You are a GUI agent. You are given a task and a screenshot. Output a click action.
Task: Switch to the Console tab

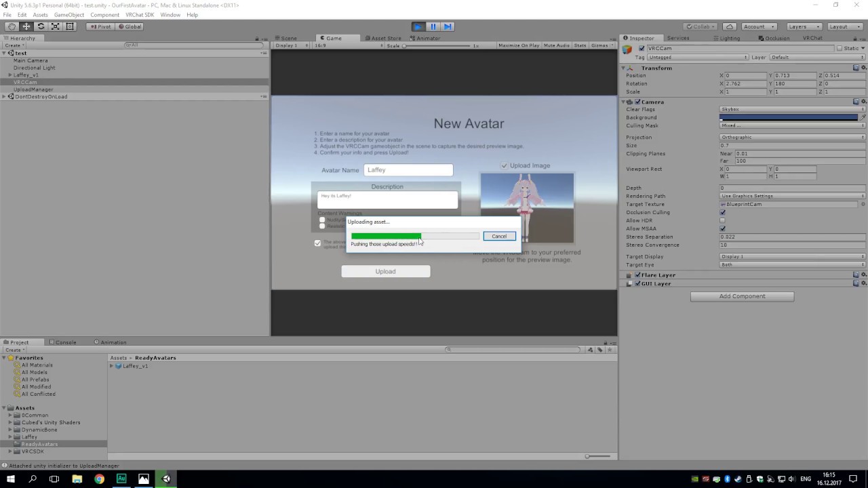coord(62,342)
